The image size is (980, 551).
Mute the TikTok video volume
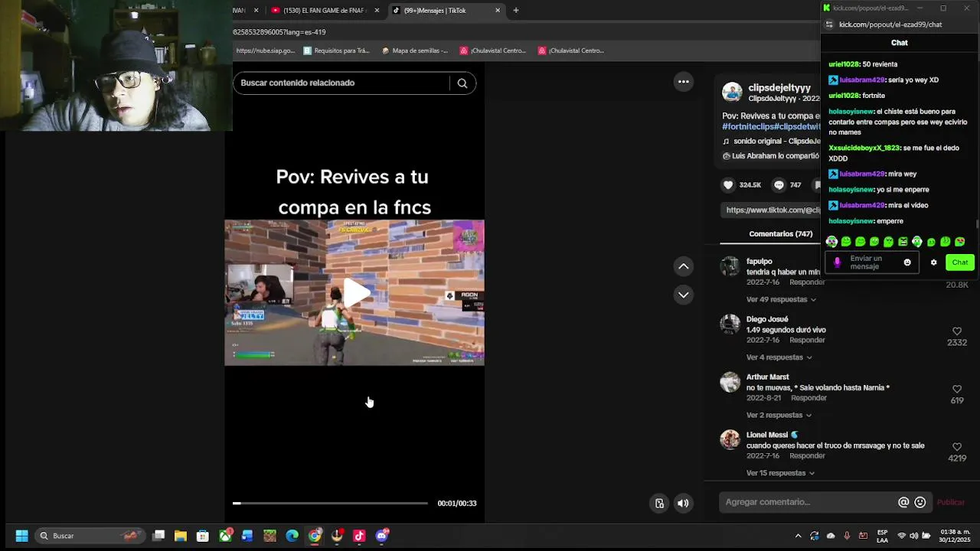[683, 504]
